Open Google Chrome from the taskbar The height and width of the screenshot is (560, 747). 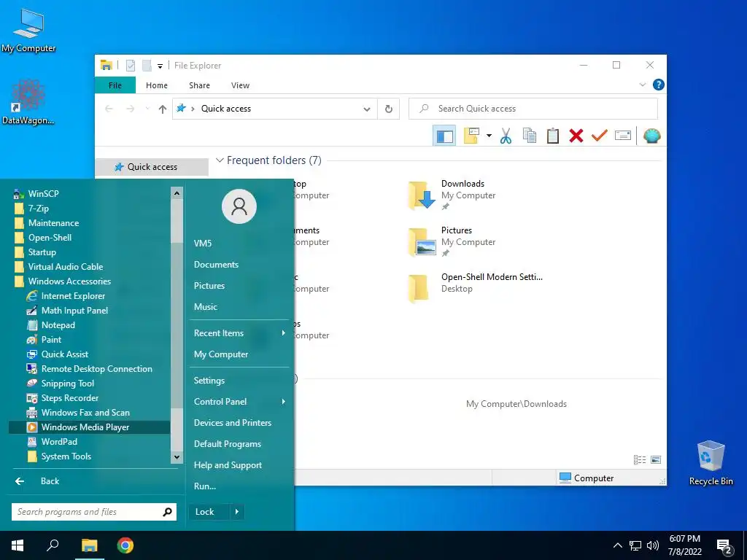coord(125,545)
